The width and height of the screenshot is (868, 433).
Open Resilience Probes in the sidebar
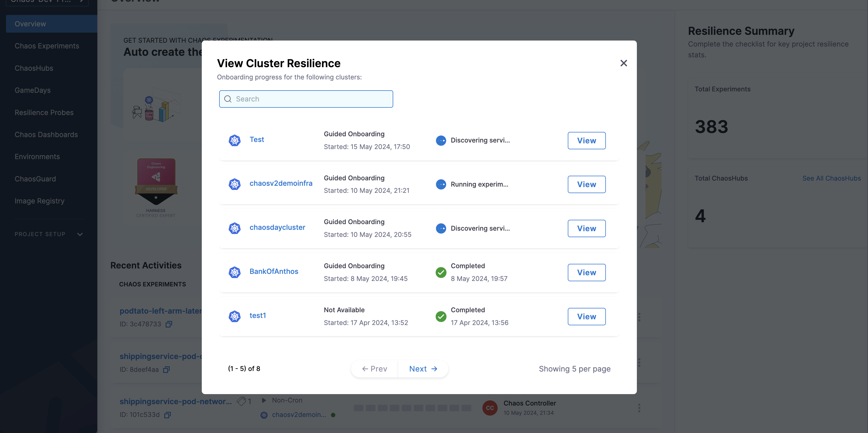44,112
